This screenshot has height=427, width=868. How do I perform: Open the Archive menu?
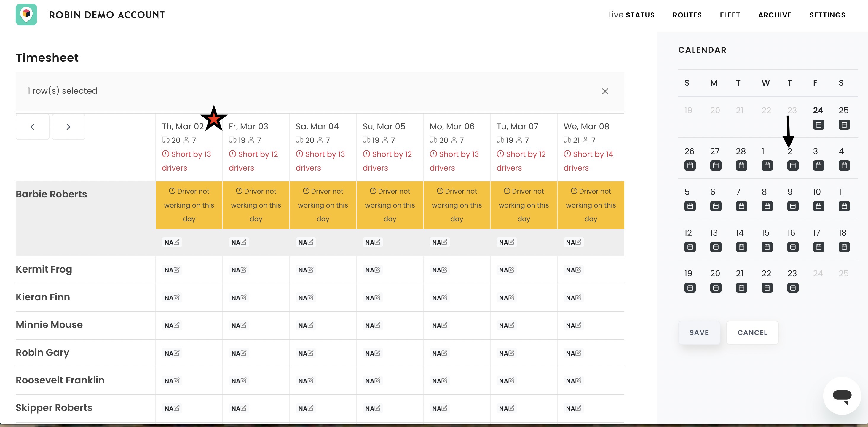775,15
